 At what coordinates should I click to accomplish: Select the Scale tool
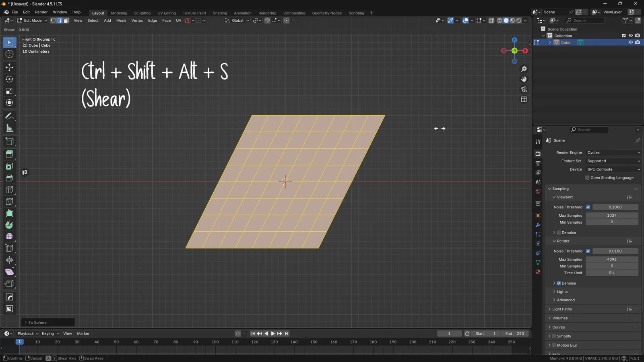click(9, 91)
